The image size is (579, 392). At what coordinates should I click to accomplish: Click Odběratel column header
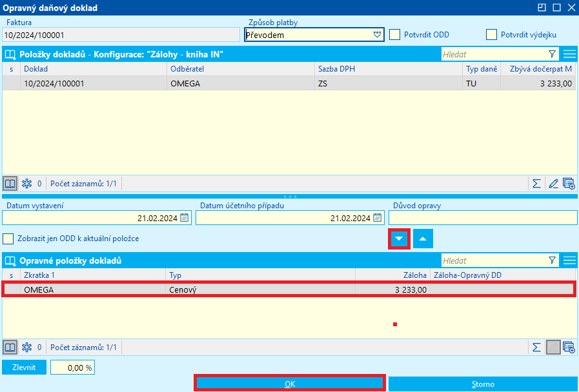pos(241,69)
